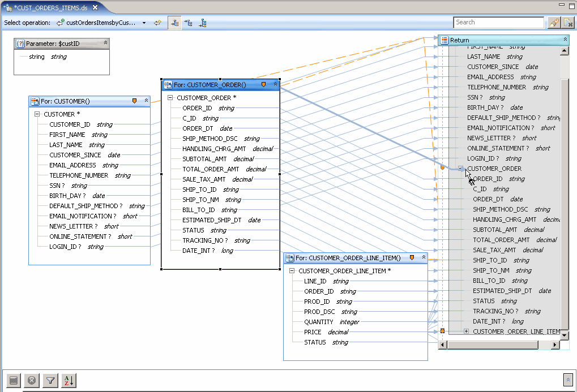Click the A-Z sort icon at bottom
This screenshot has height=392, width=577.
(69, 380)
